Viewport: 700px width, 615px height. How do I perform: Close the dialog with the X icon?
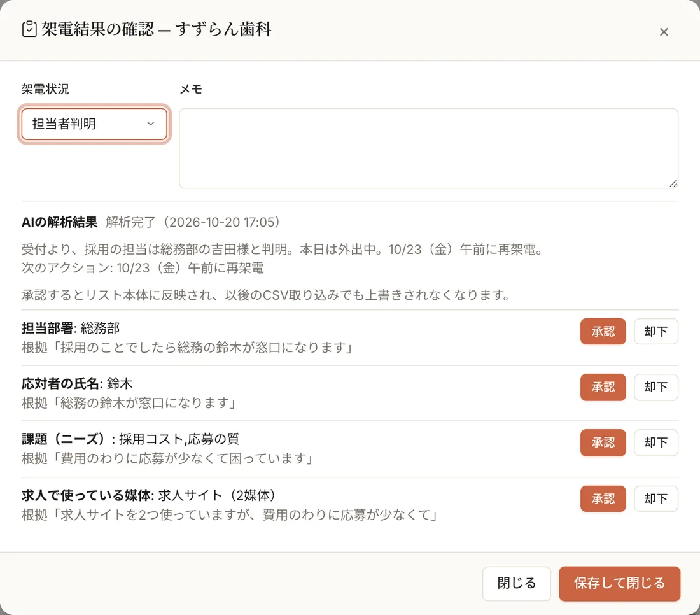pyautogui.click(x=664, y=32)
